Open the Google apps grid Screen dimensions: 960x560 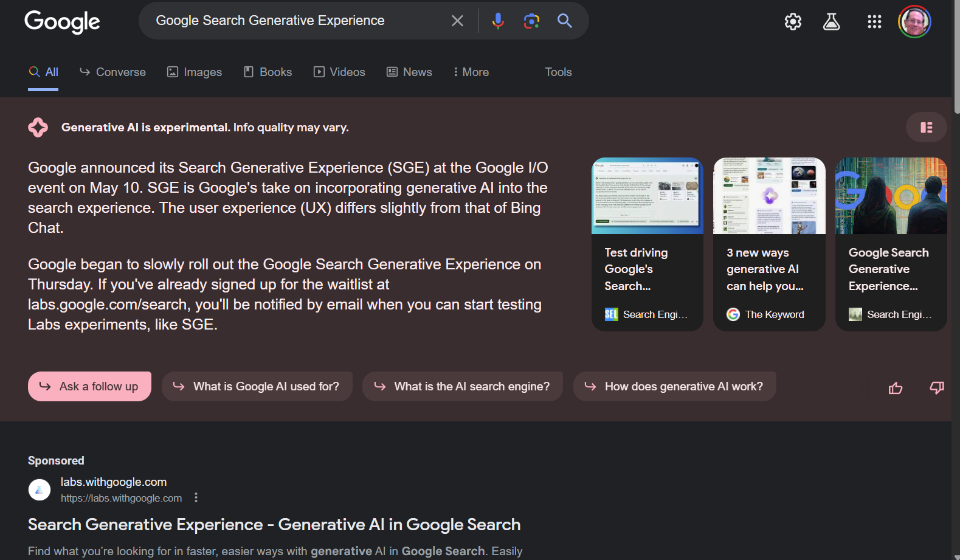tap(874, 22)
